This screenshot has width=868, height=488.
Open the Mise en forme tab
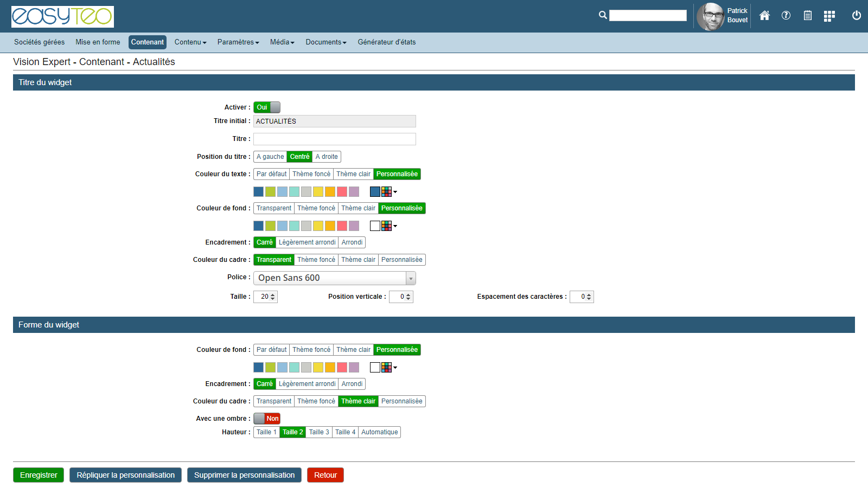tap(98, 42)
